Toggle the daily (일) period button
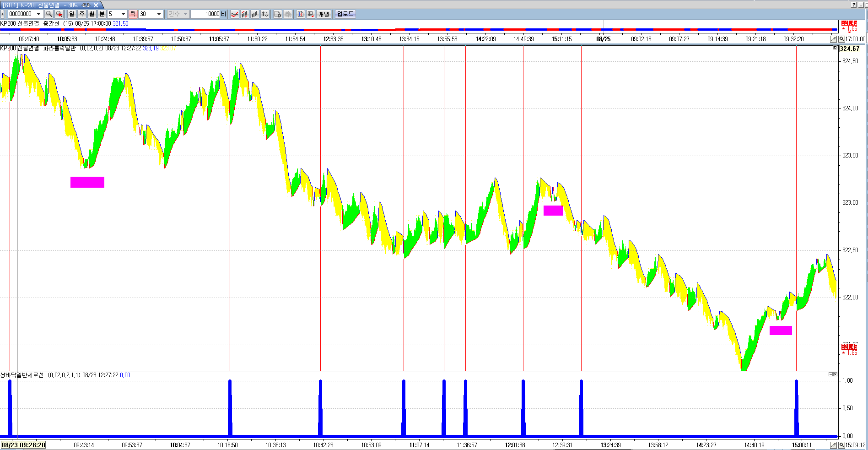Image resolution: width=868 pixels, height=450 pixels. tap(72, 14)
